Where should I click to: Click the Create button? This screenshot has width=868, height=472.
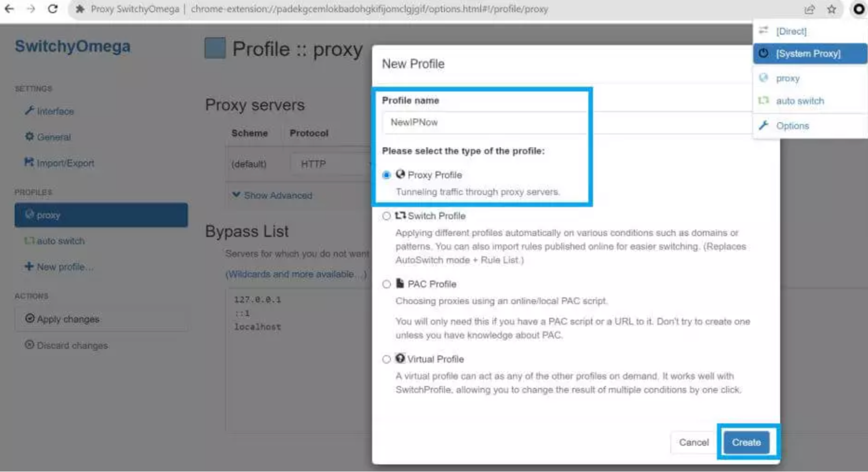coord(746,442)
